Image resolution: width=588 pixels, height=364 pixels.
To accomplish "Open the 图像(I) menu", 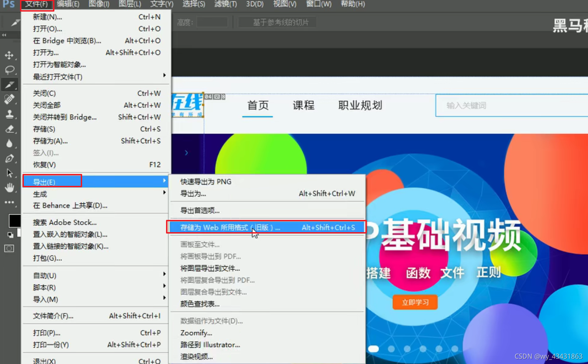I will 99,4.
